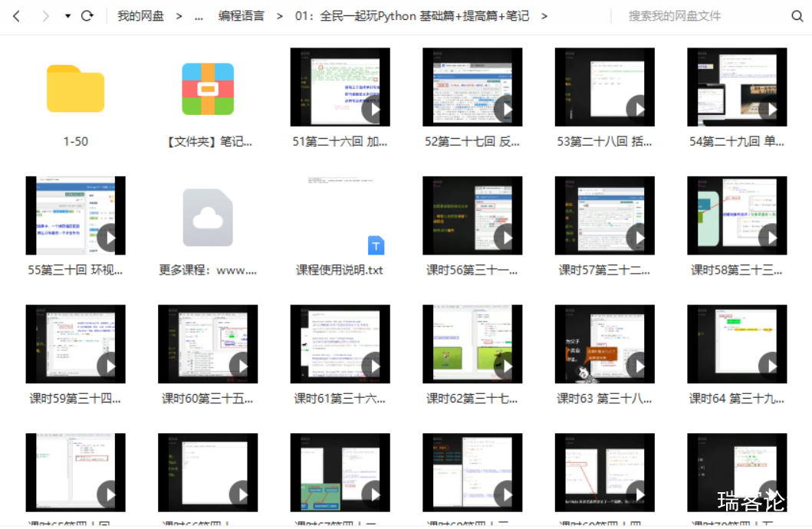Image resolution: width=812 pixels, height=529 pixels.
Task: Click the back navigation arrow
Action: pos(17,16)
